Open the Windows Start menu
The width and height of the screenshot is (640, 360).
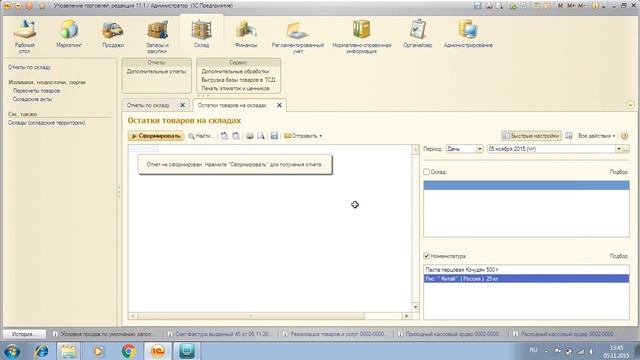pyautogui.click(x=12, y=351)
